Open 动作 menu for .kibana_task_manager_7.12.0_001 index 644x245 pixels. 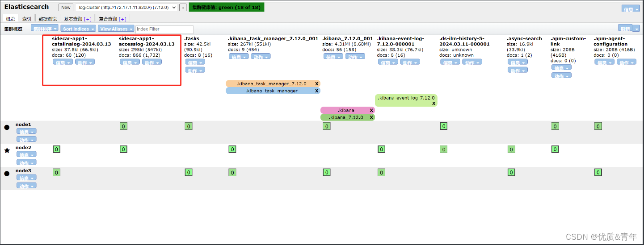(x=261, y=57)
